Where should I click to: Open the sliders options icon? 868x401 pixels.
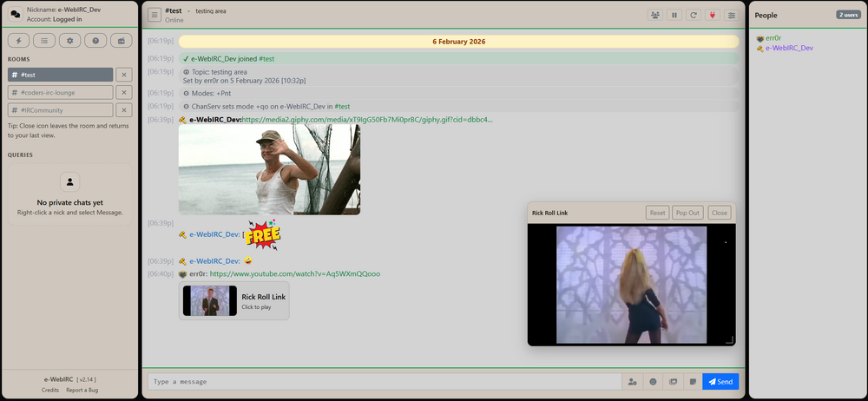pyautogui.click(x=732, y=15)
